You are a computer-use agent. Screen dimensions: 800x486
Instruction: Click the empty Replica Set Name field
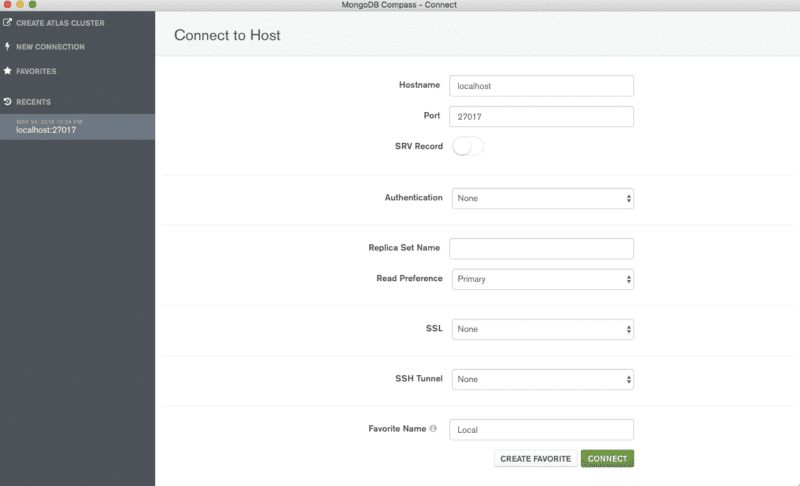[x=541, y=248]
